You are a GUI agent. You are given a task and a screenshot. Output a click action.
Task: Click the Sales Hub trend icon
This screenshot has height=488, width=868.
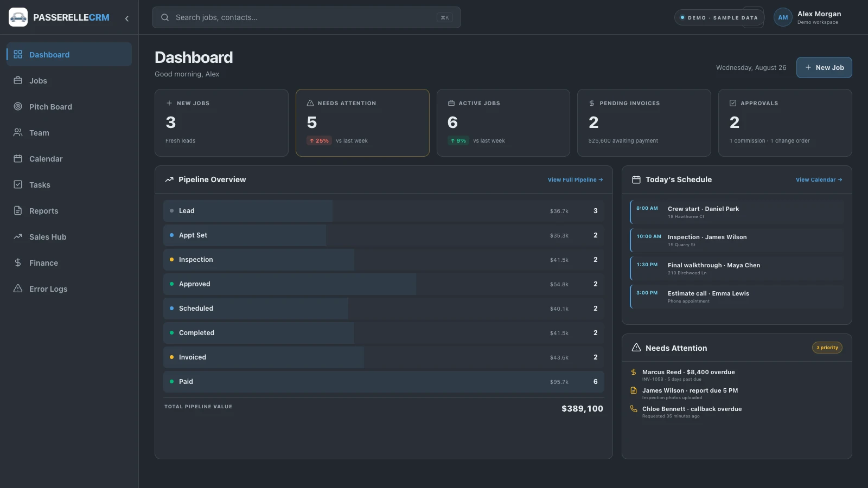pos(18,236)
